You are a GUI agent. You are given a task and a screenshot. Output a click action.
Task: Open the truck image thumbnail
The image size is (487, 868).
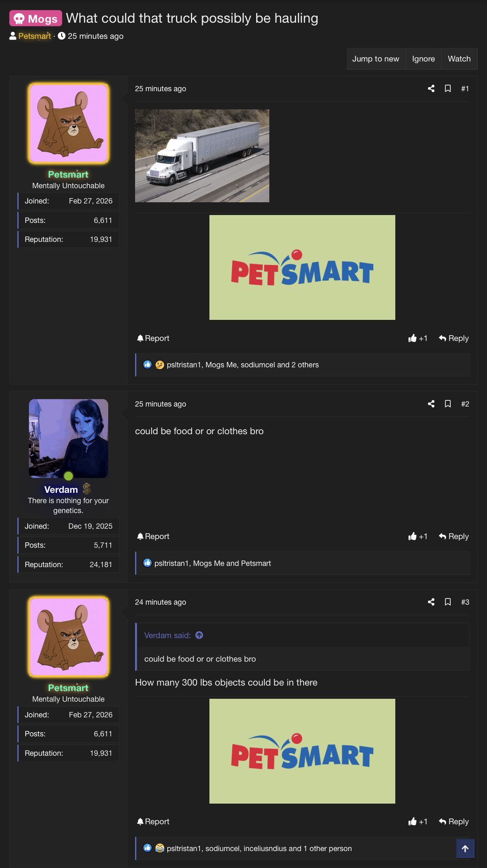[202, 156]
